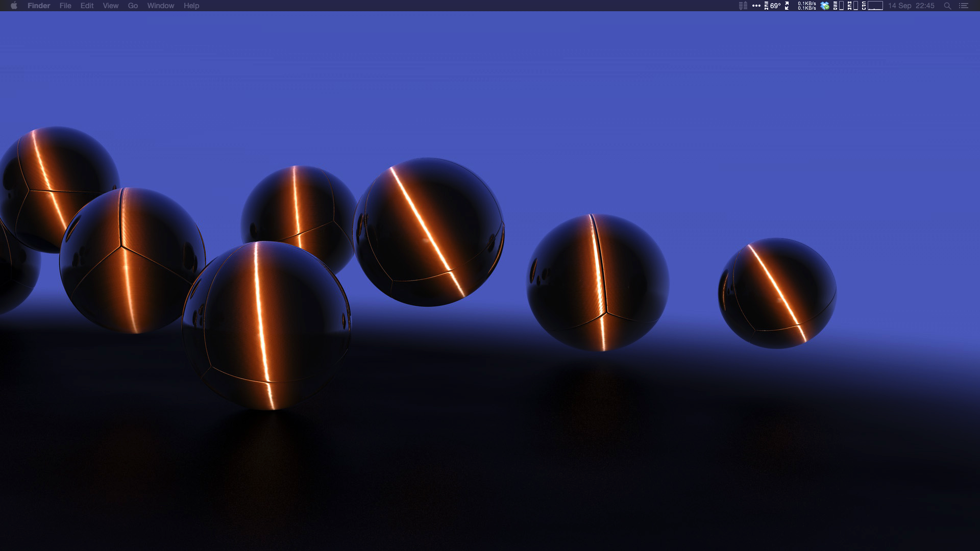Open the Edit menu
The height and width of the screenshot is (551, 980).
(x=87, y=6)
